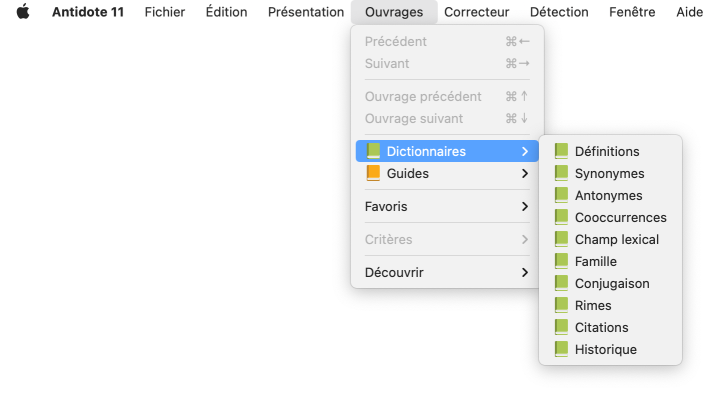The image size is (722, 406).
Task: Open the Détection menu
Action: [x=559, y=13]
